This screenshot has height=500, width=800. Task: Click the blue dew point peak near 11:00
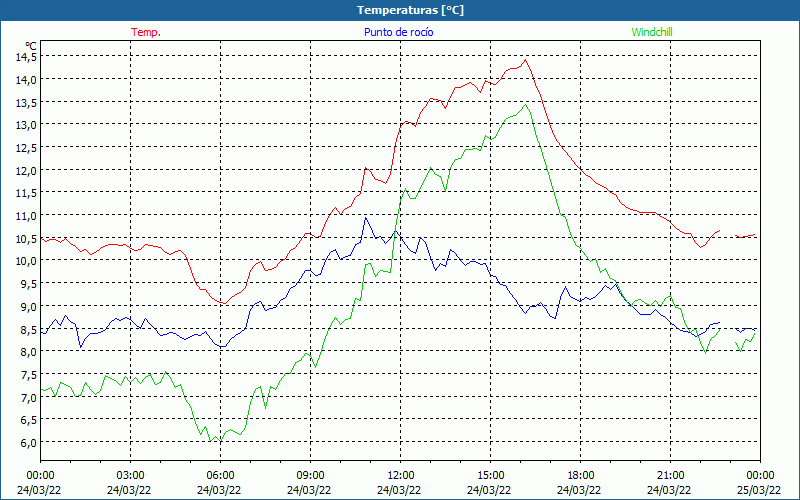[x=365, y=218]
